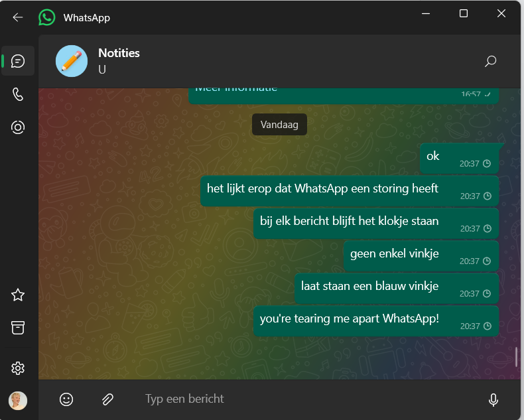Go back with the arrow in title bar
The image size is (524, 420).
pyautogui.click(x=18, y=17)
